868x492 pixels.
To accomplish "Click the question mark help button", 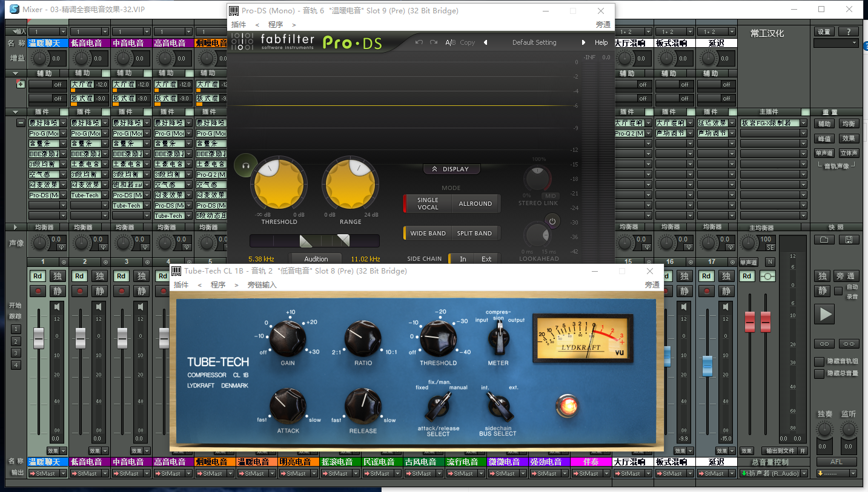I will click(849, 32).
